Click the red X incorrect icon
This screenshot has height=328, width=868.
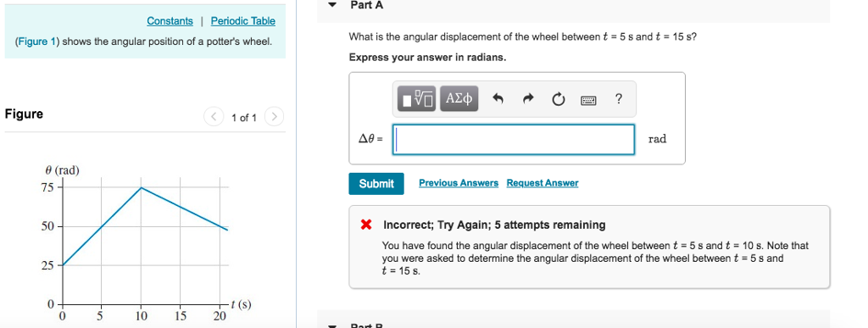[x=366, y=225]
